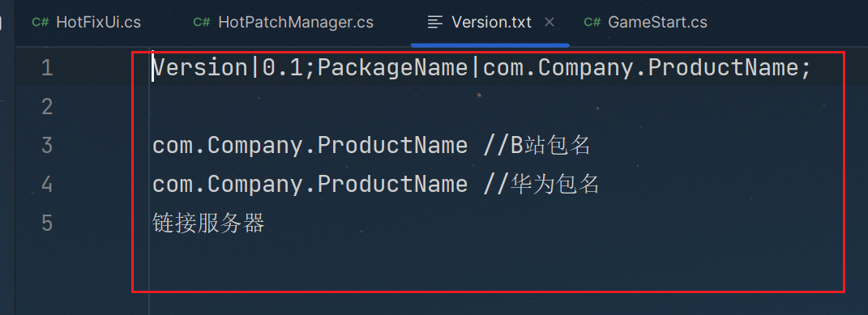Click the C# icon on GameStart.cs tab

[592, 22]
